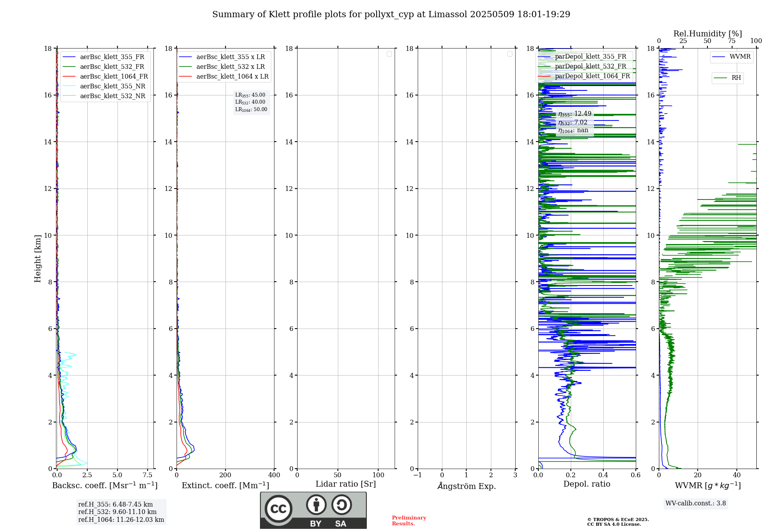Click the SA share-alike circular arrow icon
This screenshot has height=532, width=783.
(341, 505)
